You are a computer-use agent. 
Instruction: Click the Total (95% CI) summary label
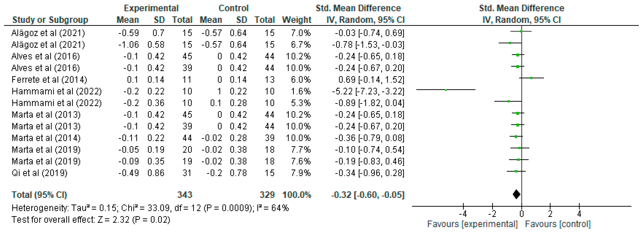coord(39,195)
